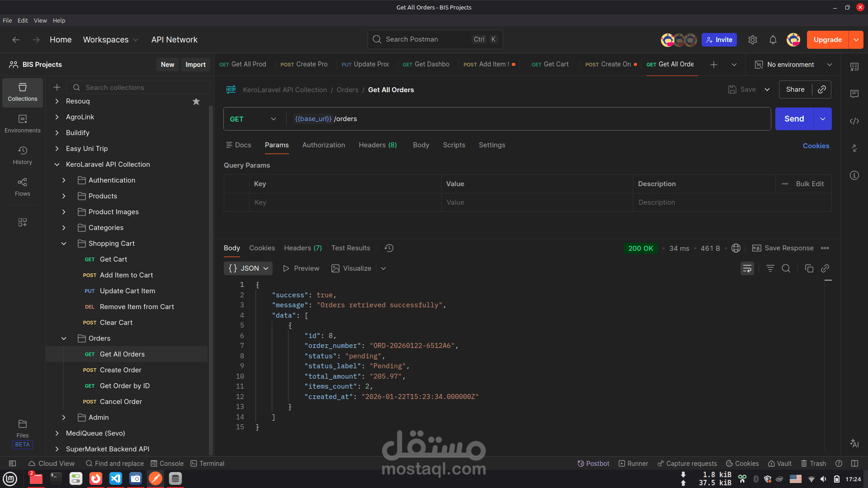Click the code snippet icon

854,121
